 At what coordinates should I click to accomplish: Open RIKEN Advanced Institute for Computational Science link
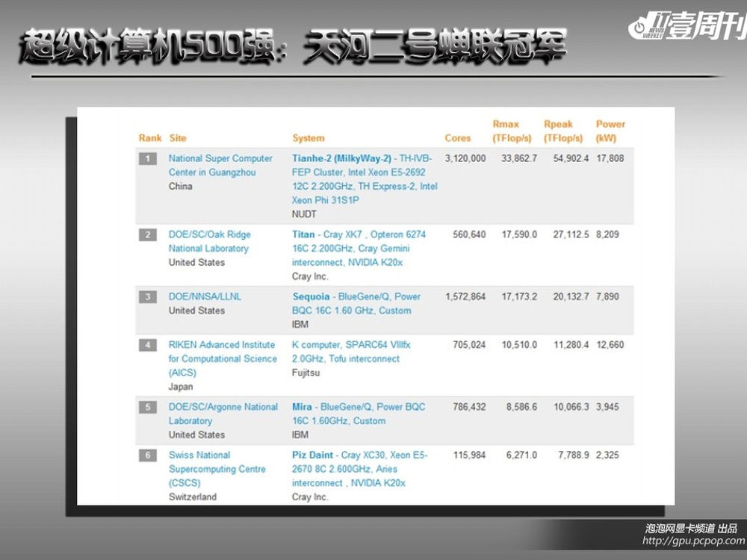(x=223, y=358)
